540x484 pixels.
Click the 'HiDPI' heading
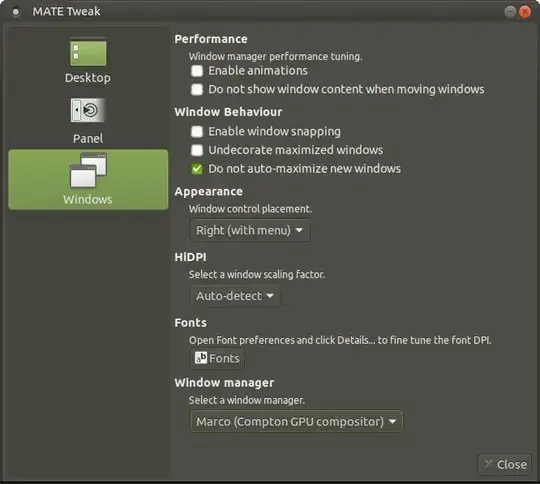tap(190, 257)
